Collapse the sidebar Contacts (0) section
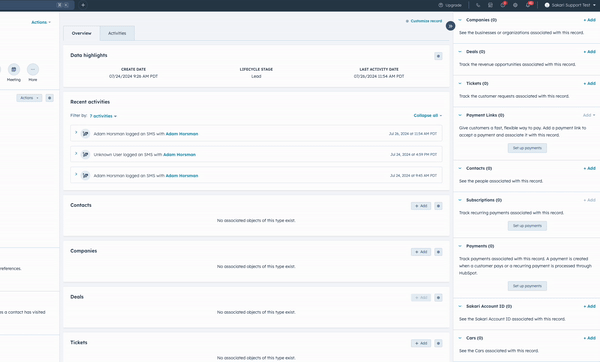600x362 pixels. pyautogui.click(x=460, y=168)
